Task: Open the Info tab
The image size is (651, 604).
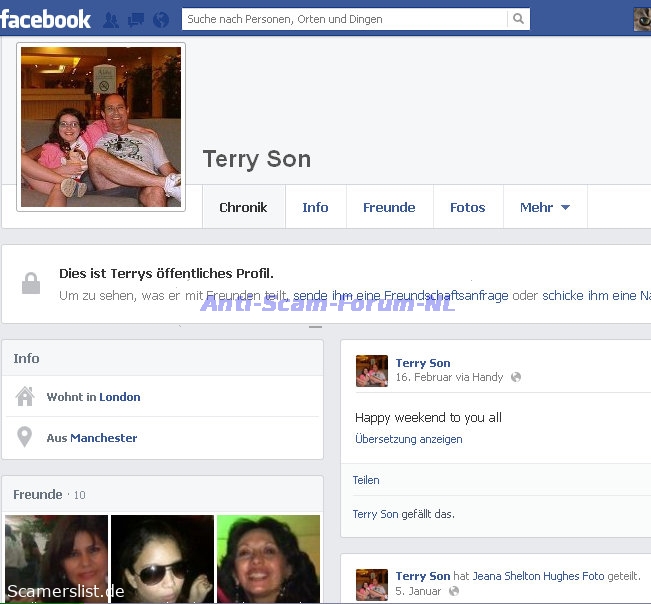Action: [315, 208]
